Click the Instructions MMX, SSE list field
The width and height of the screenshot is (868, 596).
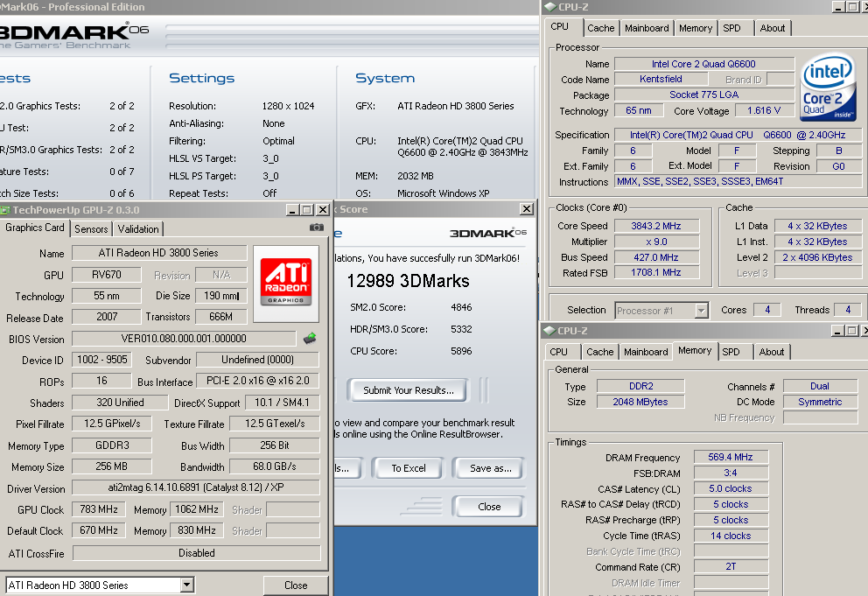tap(738, 181)
